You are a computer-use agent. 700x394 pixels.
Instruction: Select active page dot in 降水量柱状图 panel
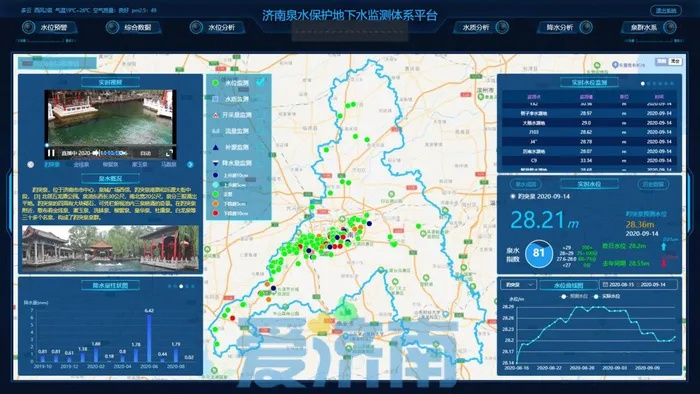[181, 286]
